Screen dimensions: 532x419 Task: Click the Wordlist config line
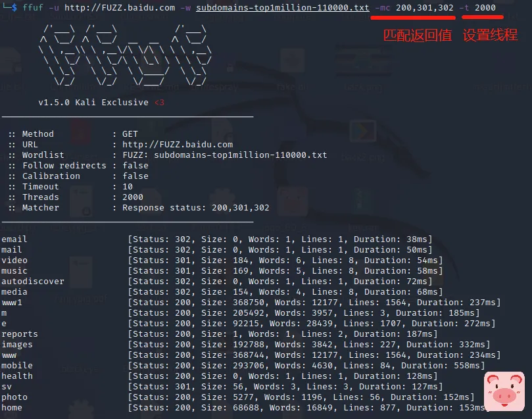click(168, 155)
